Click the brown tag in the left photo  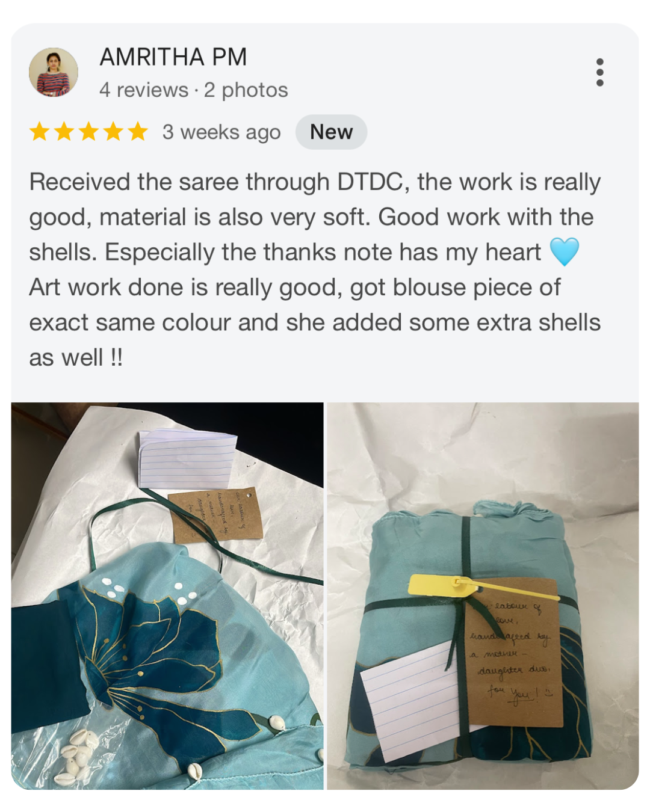(x=215, y=514)
